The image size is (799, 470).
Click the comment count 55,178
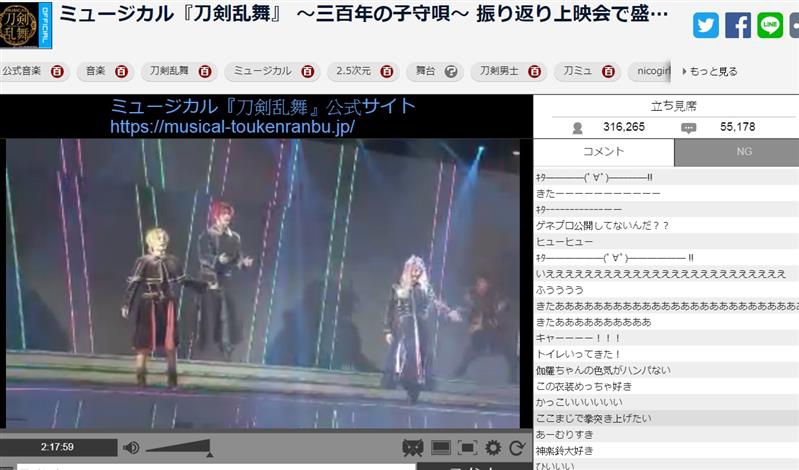point(737,127)
